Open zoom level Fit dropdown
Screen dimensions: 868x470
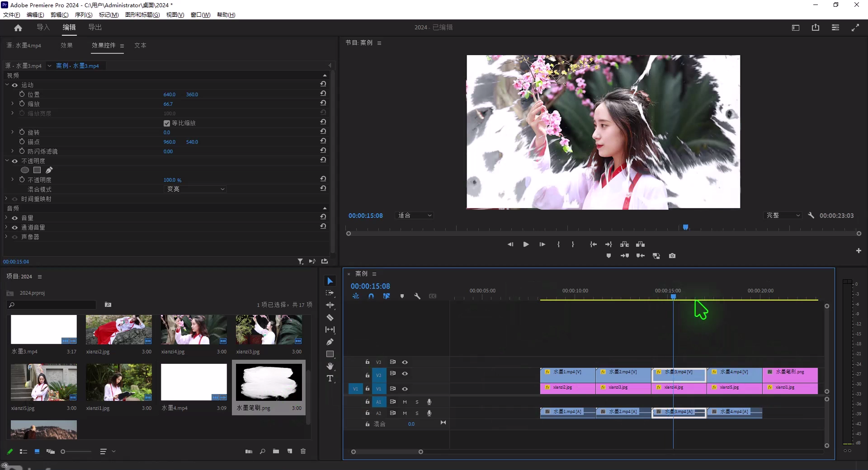[415, 216]
